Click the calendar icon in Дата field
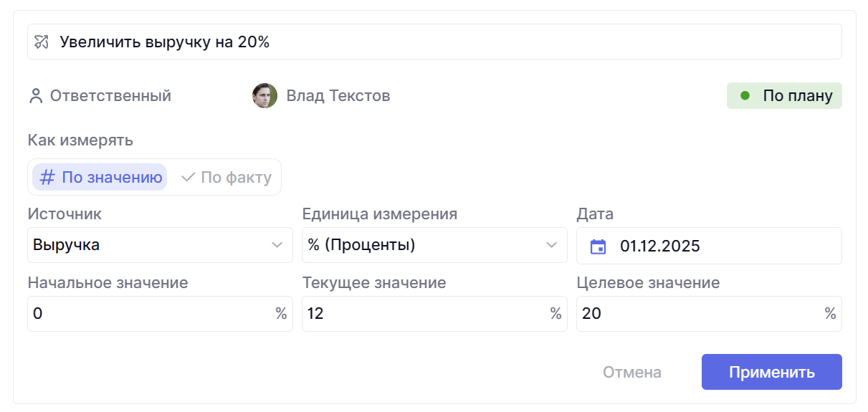 (x=598, y=246)
